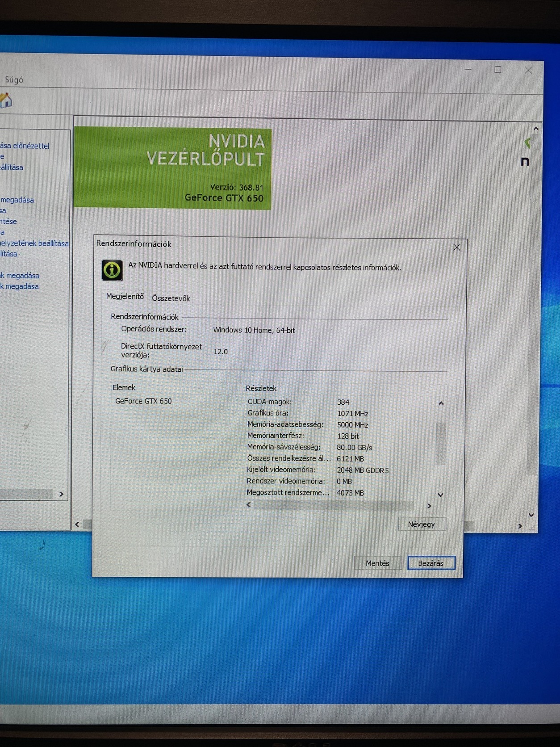Open the Súgó menu
560x747 pixels.
click(14, 80)
